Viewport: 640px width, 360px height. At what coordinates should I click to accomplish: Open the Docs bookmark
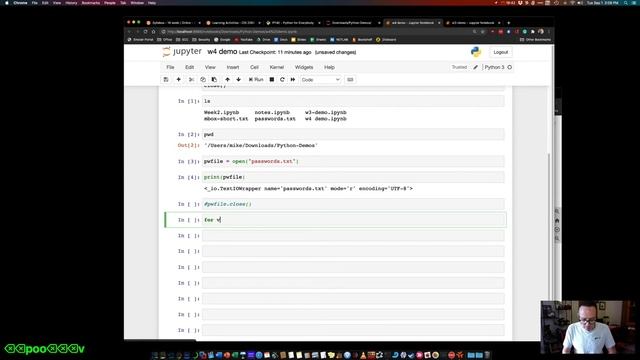[x=281, y=40]
